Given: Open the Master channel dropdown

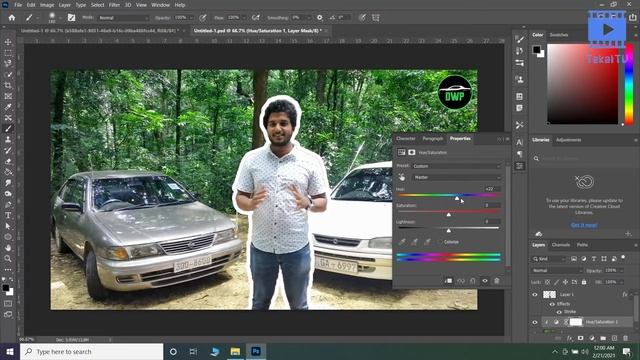Looking at the screenshot, I should coord(456,177).
